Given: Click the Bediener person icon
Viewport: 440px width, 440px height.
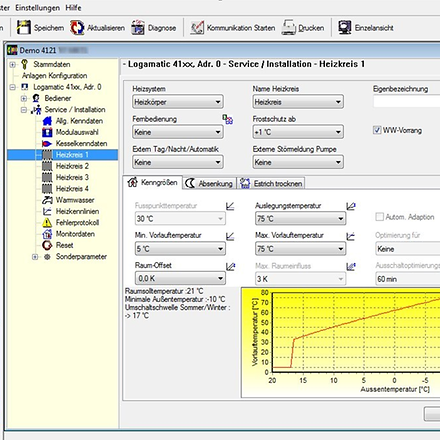Looking at the screenshot, I should [36, 98].
